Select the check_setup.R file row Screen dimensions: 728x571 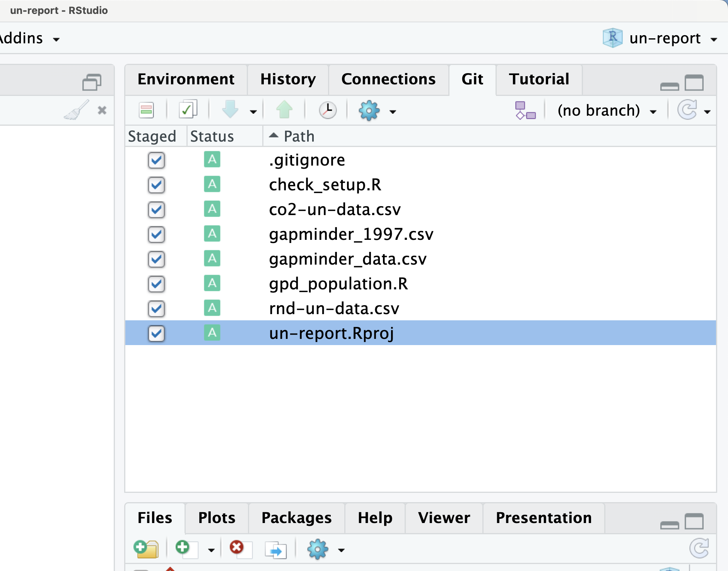click(x=420, y=185)
